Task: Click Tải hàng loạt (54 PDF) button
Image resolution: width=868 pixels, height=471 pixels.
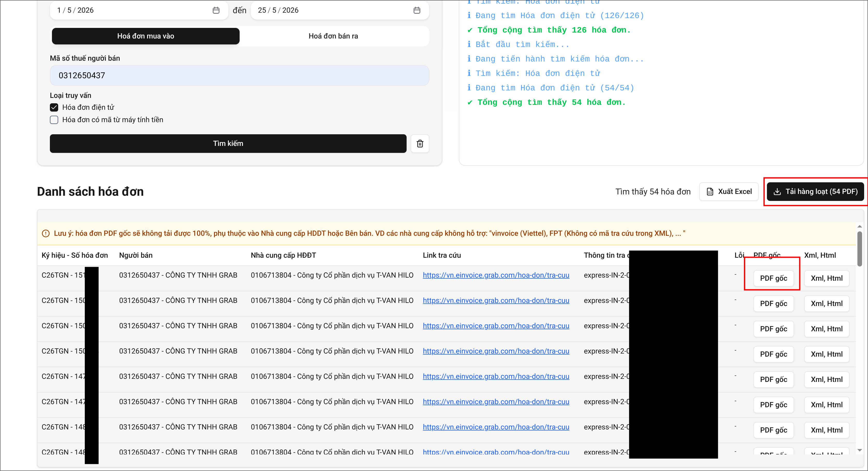Action: pyautogui.click(x=816, y=192)
